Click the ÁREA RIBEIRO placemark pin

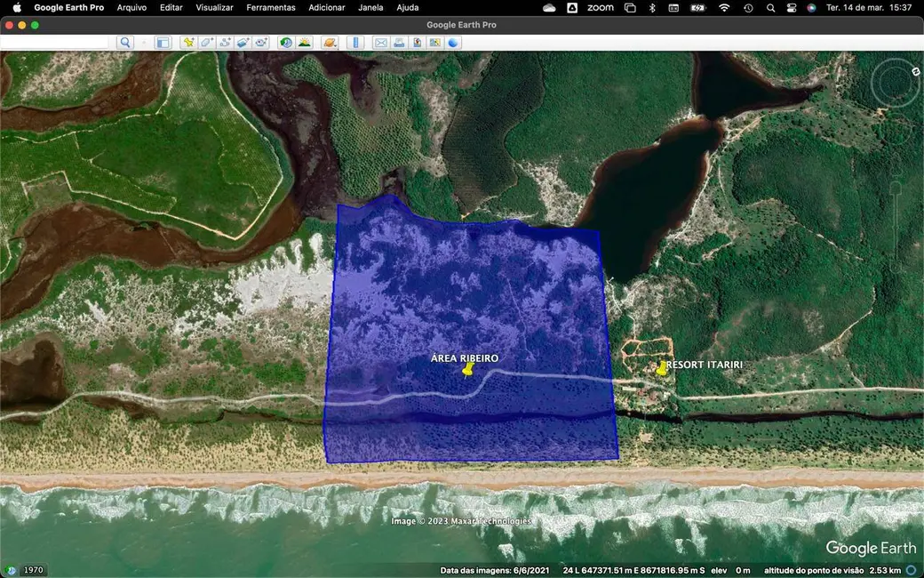pos(467,370)
